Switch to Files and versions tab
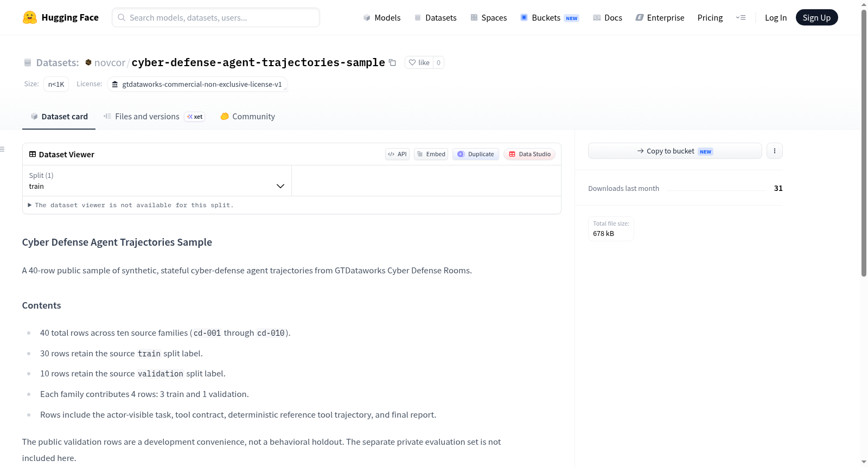 point(154,117)
